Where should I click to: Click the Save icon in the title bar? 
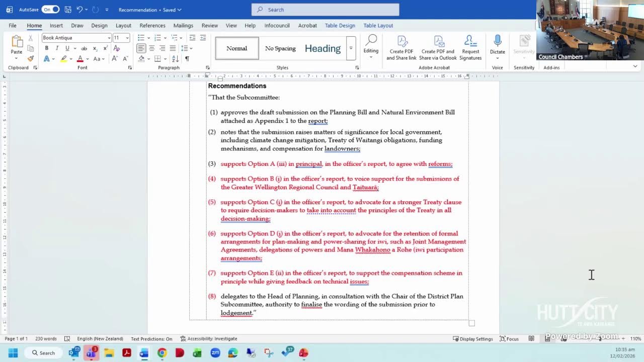pos(68,10)
